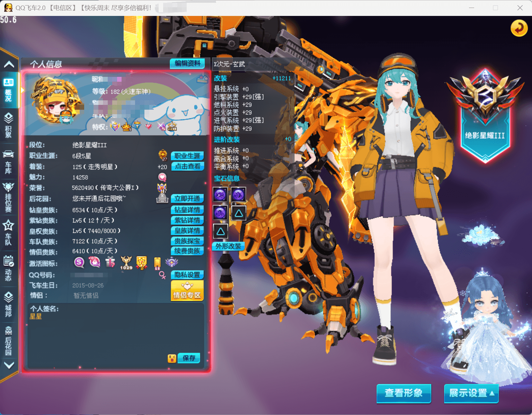Image resolution: width=532 pixels, height=415 pixels.
Task: Click 编辑资料 edit profile button
Action: coord(187,63)
